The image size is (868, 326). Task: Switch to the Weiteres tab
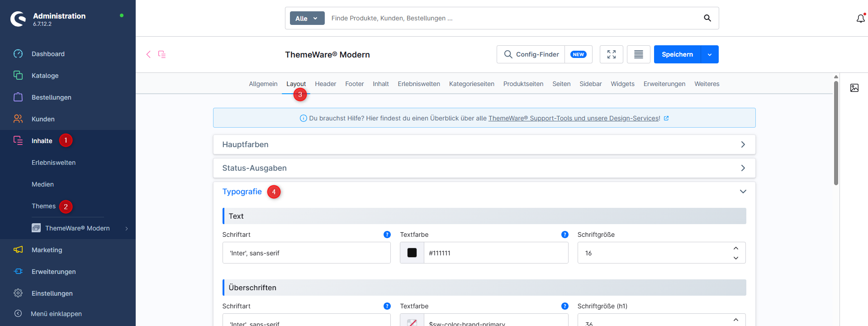tap(707, 84)
